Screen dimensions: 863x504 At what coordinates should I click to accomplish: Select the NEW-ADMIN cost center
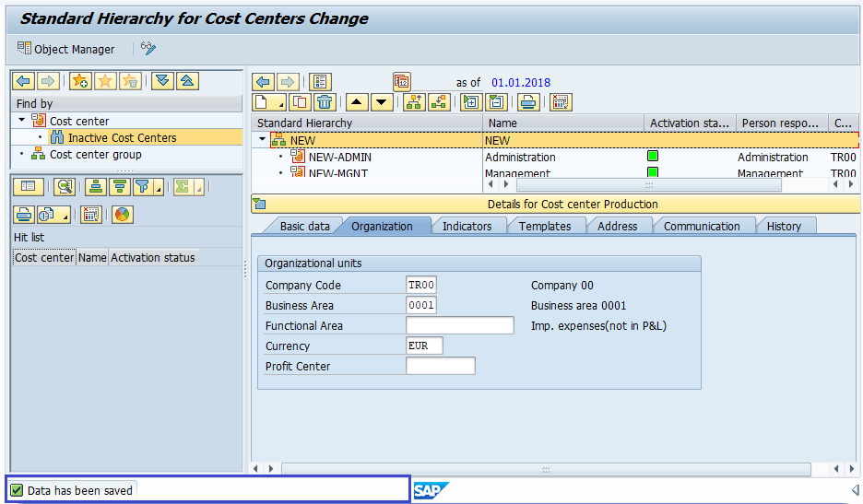click(339, 157)
